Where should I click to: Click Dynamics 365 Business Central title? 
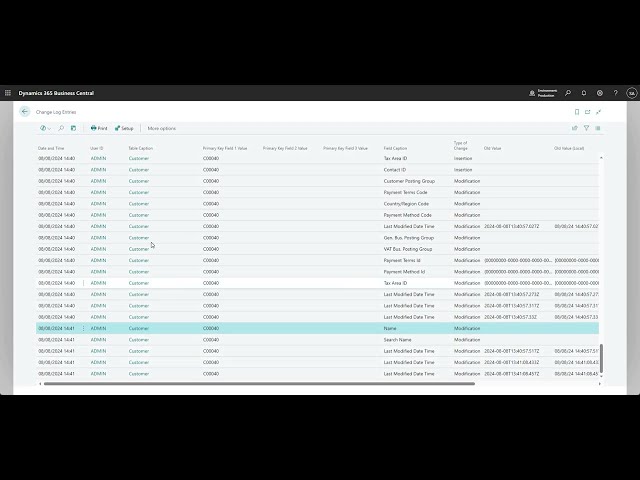56,93
